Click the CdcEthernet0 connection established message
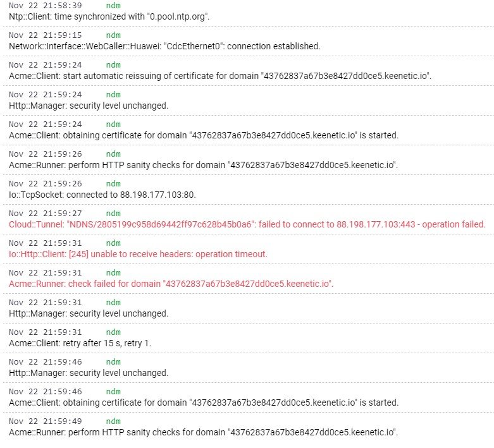Viewport: 494px width, 448px height. click(164, 46)
